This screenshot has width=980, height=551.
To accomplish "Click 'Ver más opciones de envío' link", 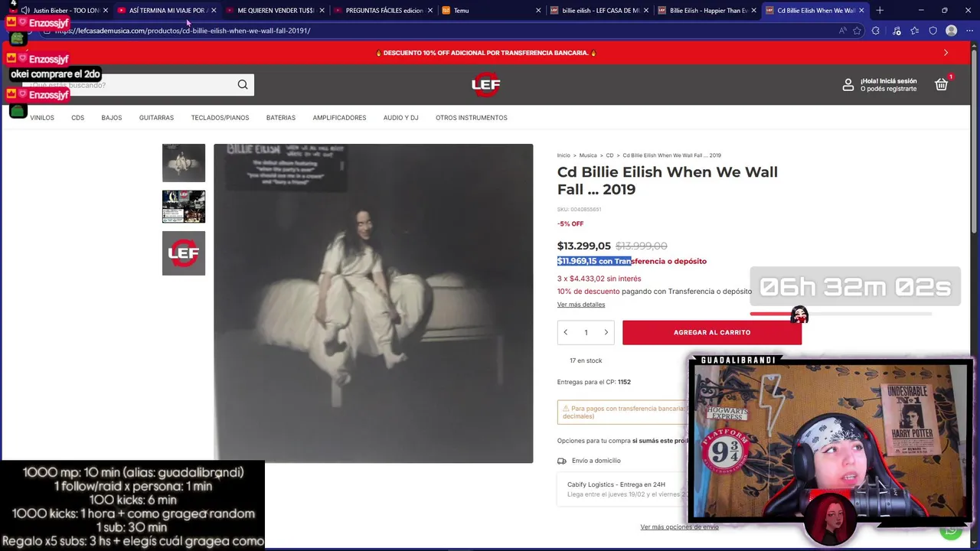I will 679,527.
